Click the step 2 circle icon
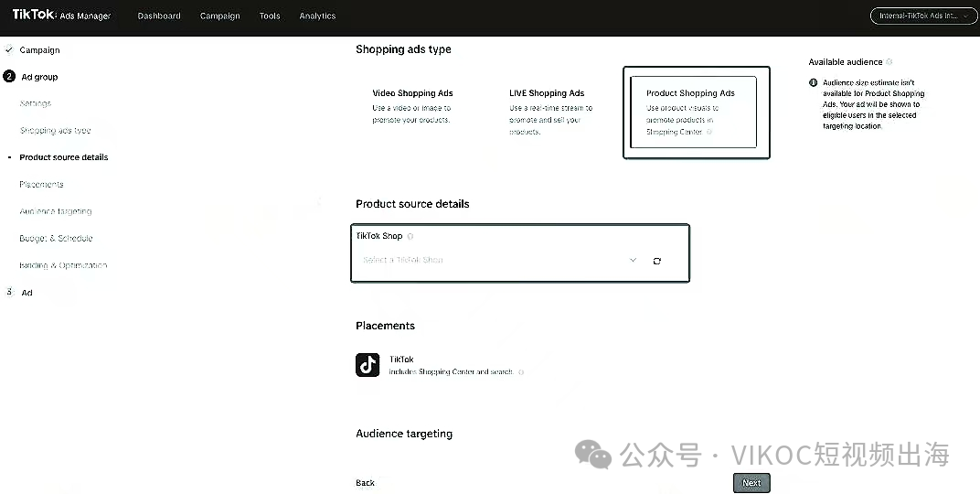The height and width of the screenshot is (494, 980). point(9,76)
